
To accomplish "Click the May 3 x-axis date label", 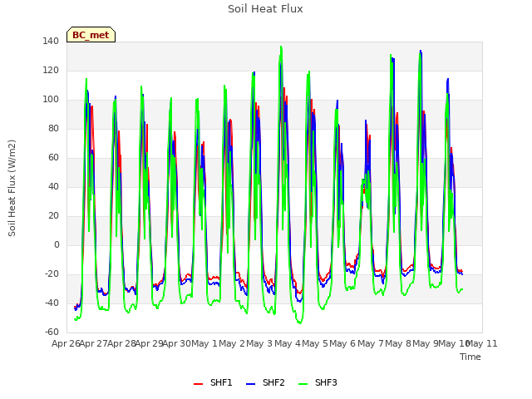I will 259,343.
